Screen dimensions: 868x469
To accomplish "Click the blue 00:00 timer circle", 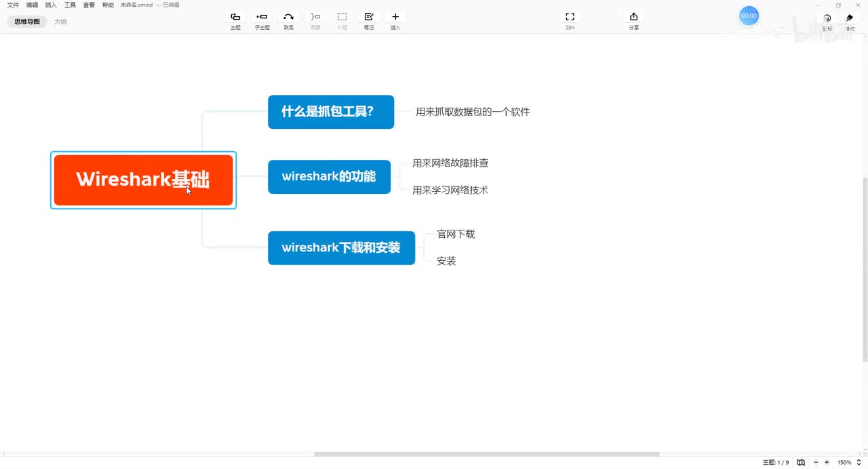I will 749,16.
